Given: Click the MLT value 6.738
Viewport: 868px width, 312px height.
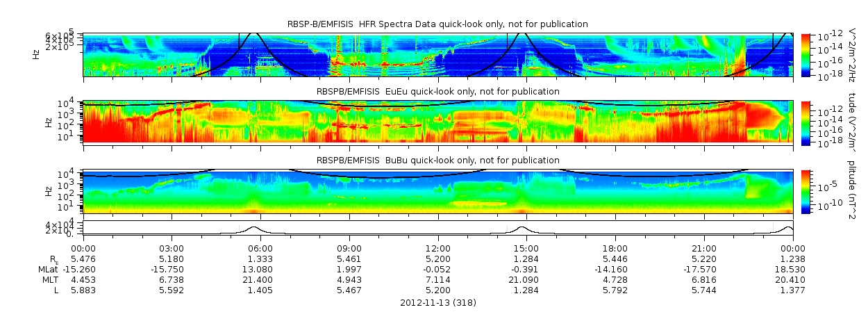Looking at the screenshot, I should [172, 280].
